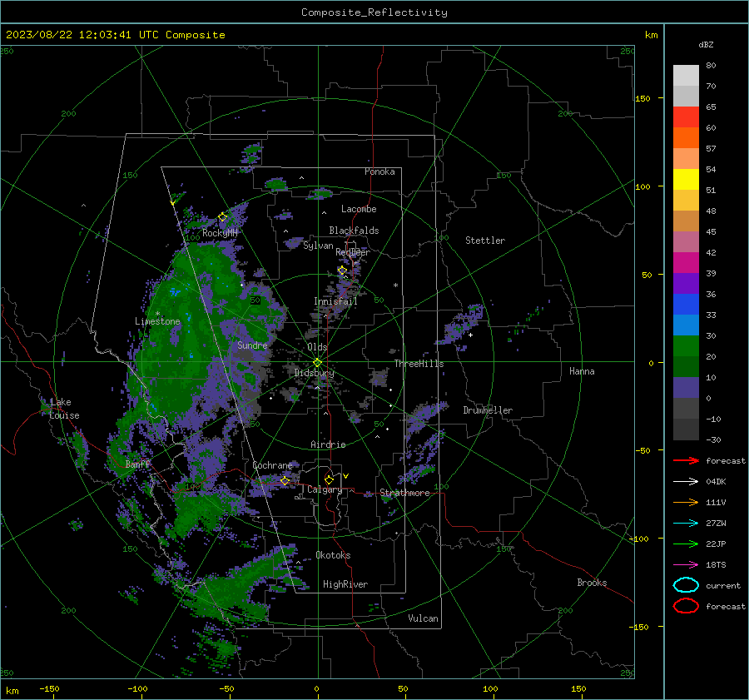
Task: Click the Calgary city label
Action: coord(325,489)
